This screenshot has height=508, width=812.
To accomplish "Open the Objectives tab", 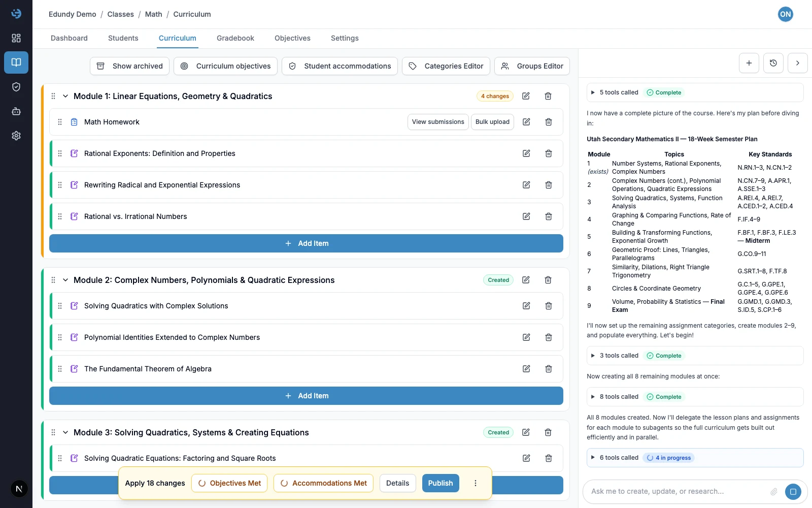I will pyautogui.click(x=292, y=38).
